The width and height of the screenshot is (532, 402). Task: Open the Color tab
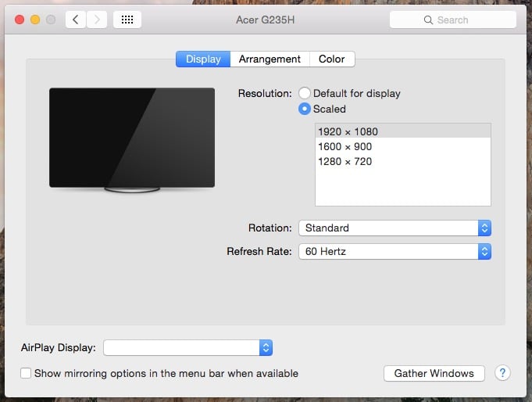tap(332, 59)
